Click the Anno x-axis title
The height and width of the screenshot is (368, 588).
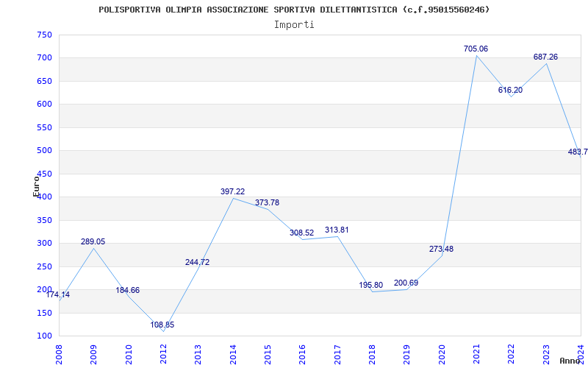pos(570,361)
